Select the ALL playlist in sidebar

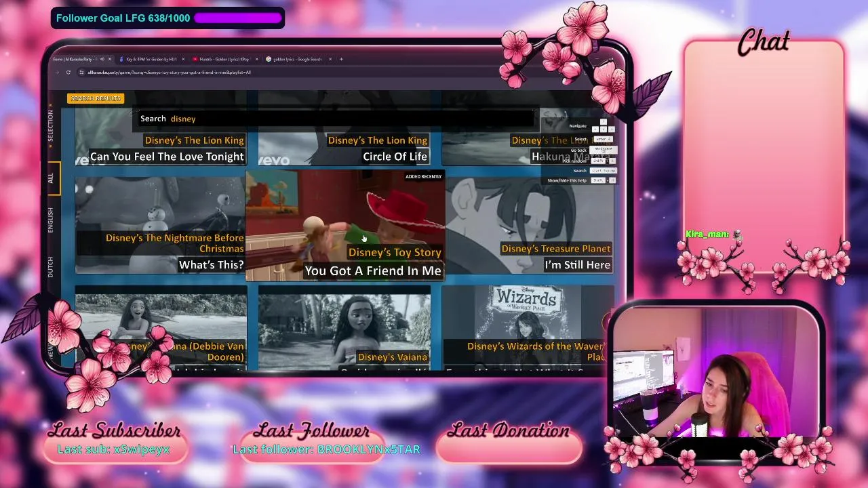(50, 178)
